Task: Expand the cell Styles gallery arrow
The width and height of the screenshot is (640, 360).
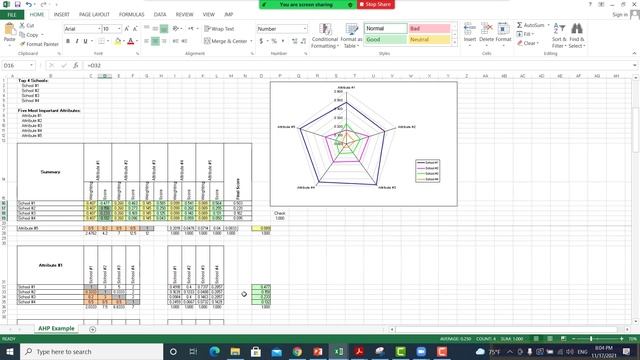Action: point(455,42)
